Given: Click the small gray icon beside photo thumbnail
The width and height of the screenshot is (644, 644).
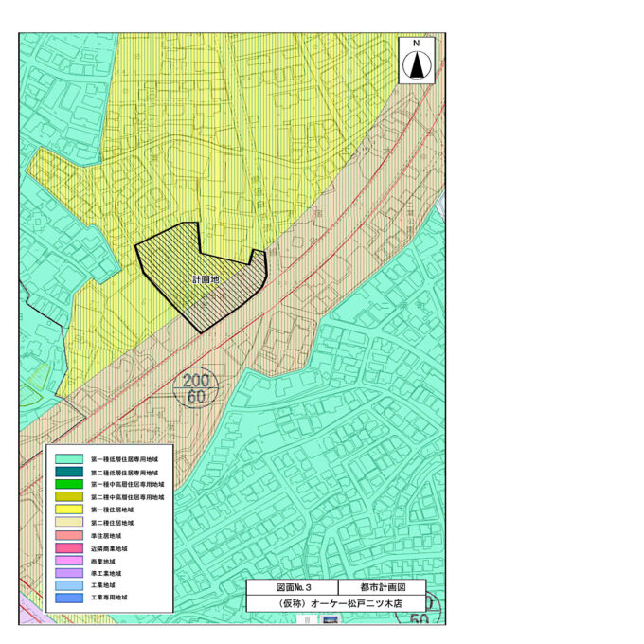Looking at the screenshot, I should click(x=307, y=619).
